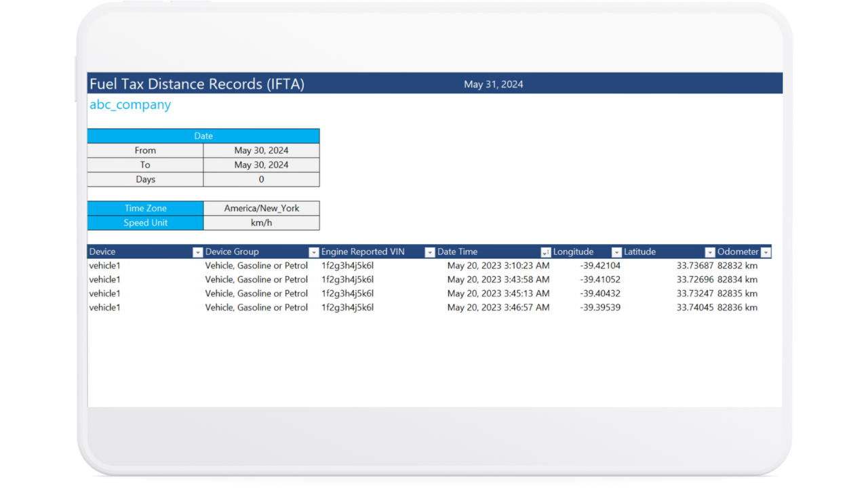This screenshot has height=488, width=868.
Task: Click the America/New_York time zone cell
Action: [262, 208]
